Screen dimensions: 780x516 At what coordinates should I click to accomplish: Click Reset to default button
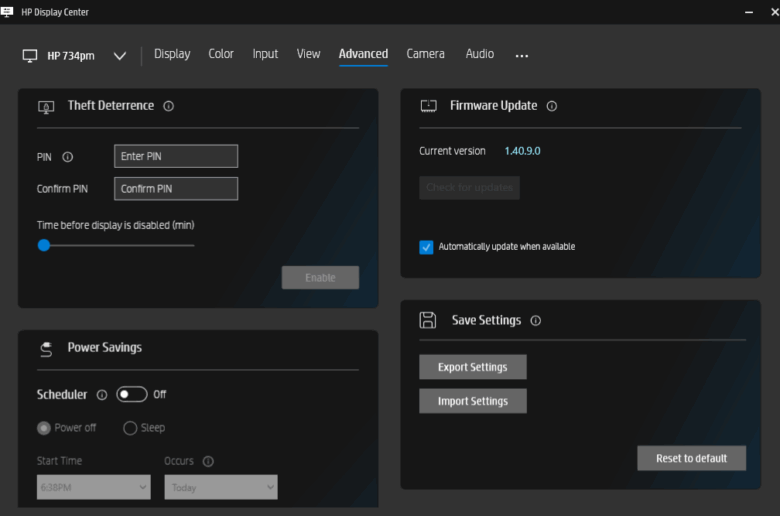[691, 458]
